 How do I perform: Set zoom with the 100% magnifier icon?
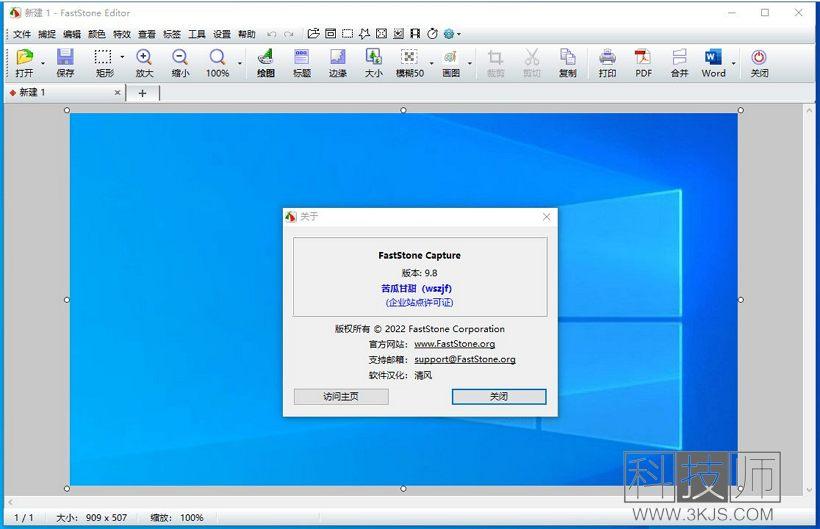click(217, 63)
